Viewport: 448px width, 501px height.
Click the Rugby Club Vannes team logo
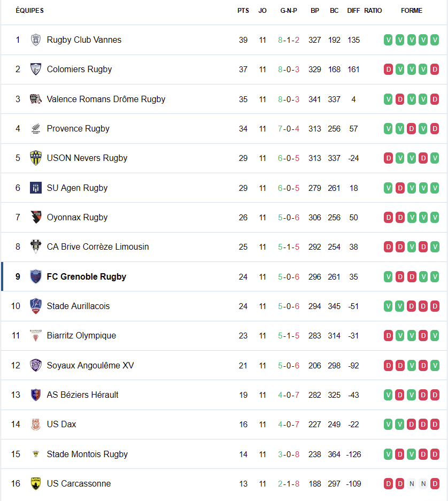pyautogui.click(x=36, y=40)
